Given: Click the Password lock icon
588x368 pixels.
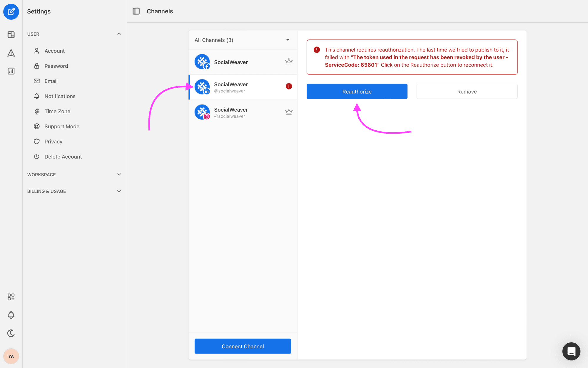Looking at the screenshot, I should 37,66.
